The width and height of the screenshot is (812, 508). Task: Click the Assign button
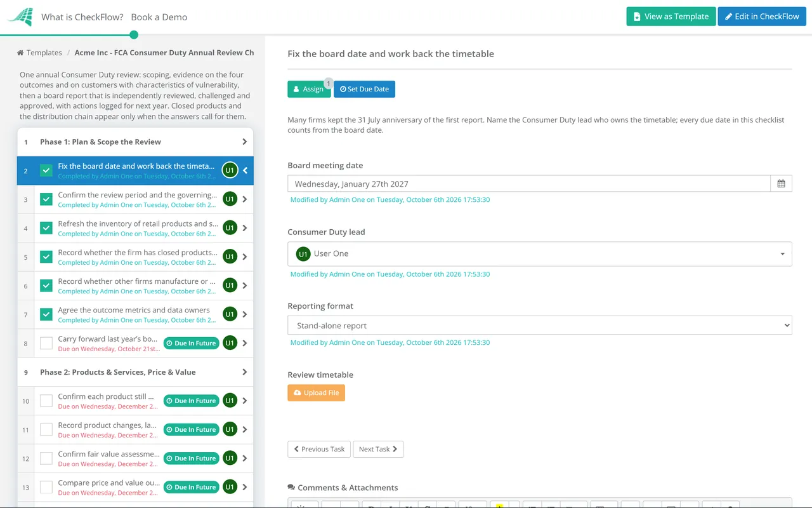point(309,89)
